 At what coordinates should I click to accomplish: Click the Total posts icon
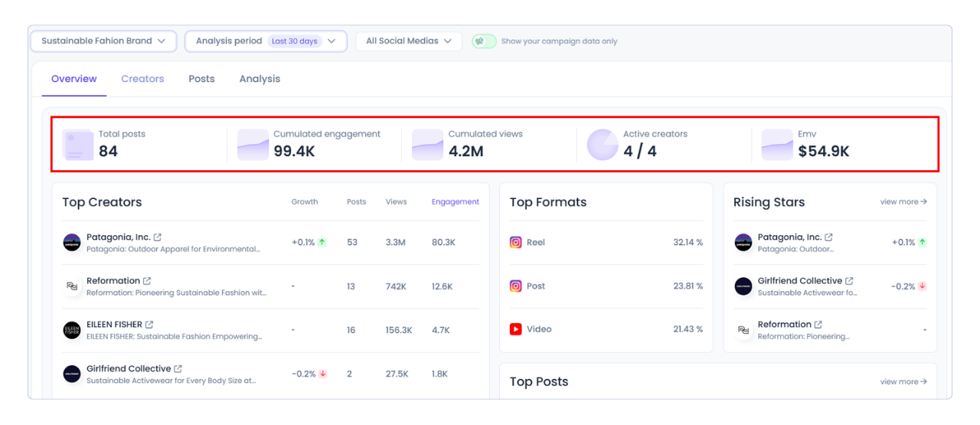tap(77, 145)
